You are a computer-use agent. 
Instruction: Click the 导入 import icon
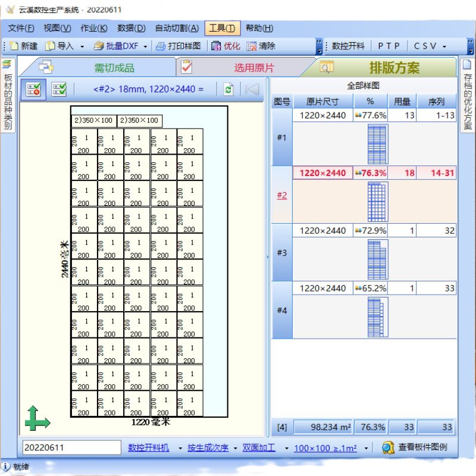tap(50, 46)
